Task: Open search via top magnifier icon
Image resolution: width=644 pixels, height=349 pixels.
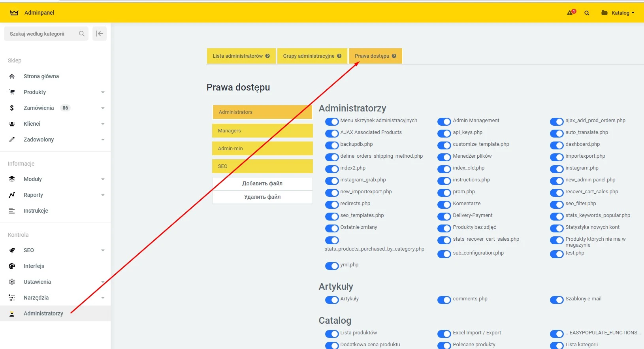Action: 587,13
